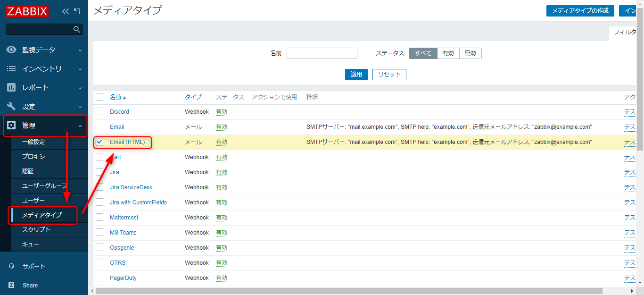The width and height of the screenshot is (644, 295).
Task: Click the horizontal scrollbar left arrow
Action: (x=92, y=291)
